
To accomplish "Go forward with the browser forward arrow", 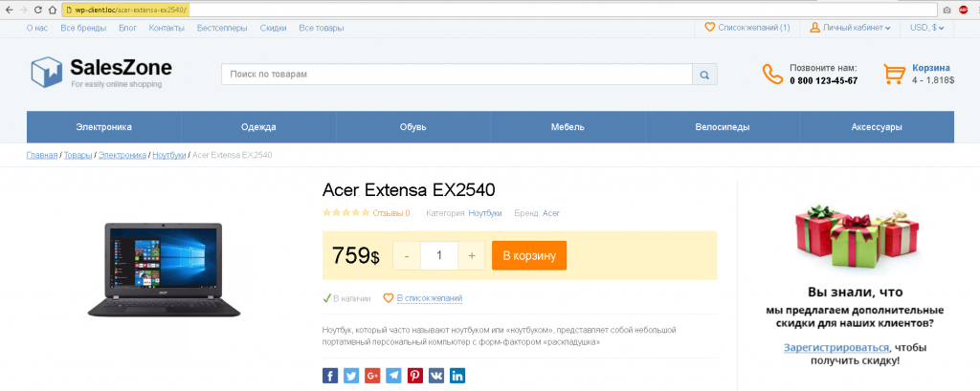I will tap(24, 10).
